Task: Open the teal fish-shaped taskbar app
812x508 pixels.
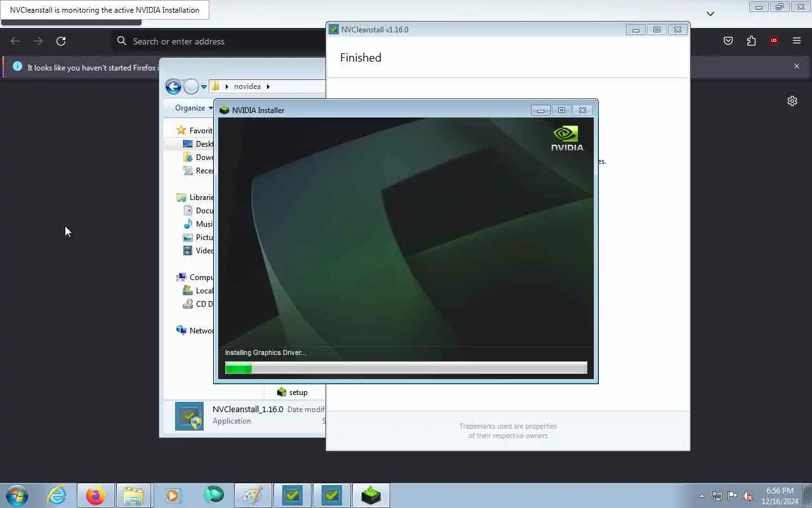Action: pyautogui.click(x=214, y=495)
